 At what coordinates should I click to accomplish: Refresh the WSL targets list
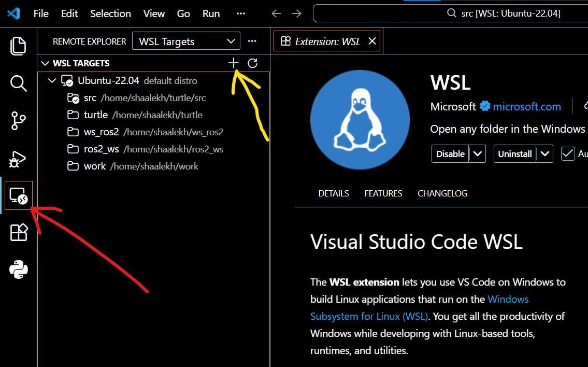[252, 63]
